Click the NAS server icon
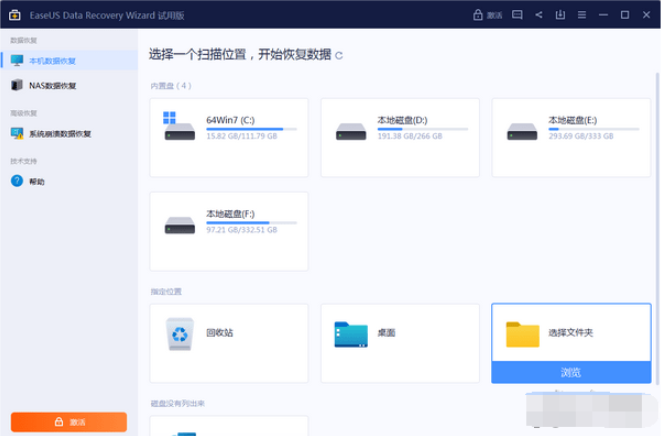Image resolution: width=663 pixels, height=436 pixels. click(x=17, y=85)
